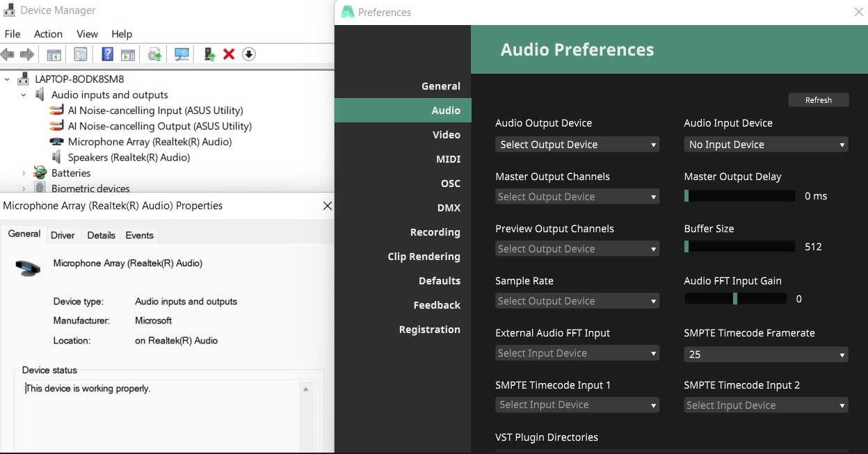
Task: Open the Audio Input Device dropdown
Action: pos(766,145)
